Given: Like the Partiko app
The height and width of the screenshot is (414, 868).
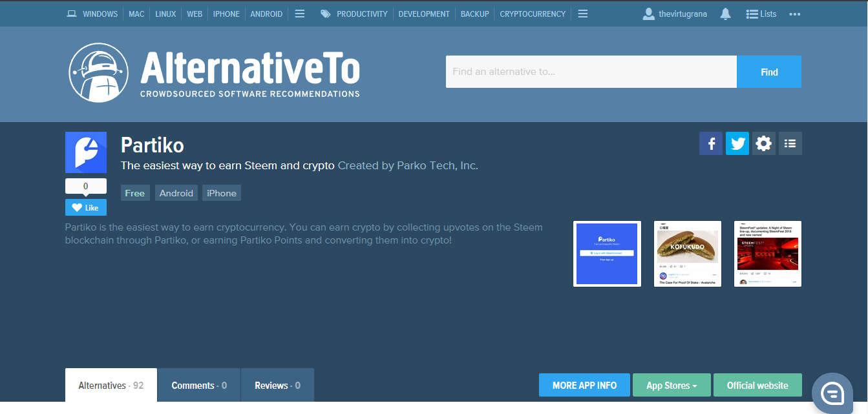Looking at the screenshot, I should 86,207.
